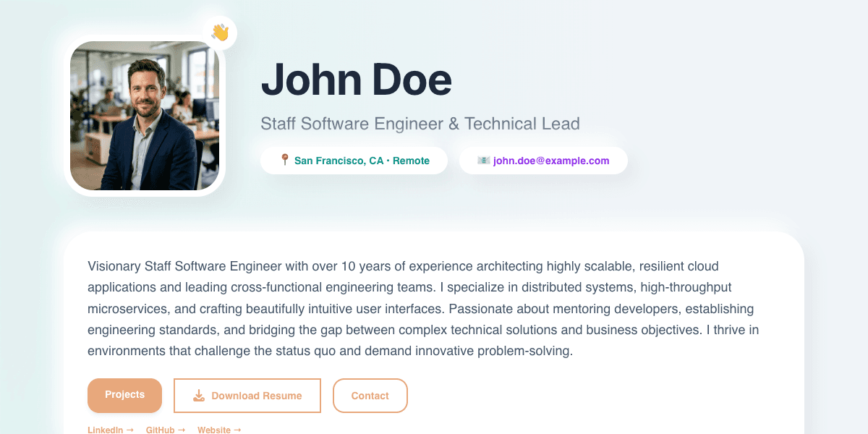This screenshot has width=868, height=434.
Task: Click the Staff Software Engineer & Technical Lead subtitle
Action: click(420, 123)
